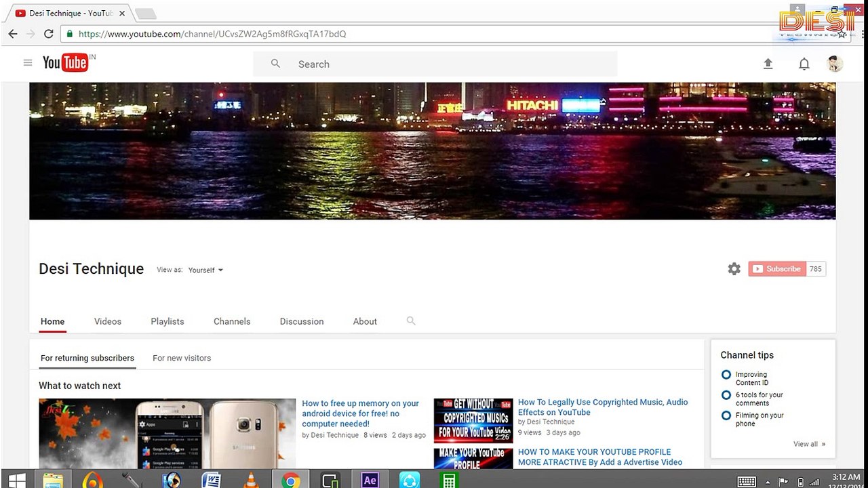Search within the channel using magnifier icon
868x488 pixels.
411,321
